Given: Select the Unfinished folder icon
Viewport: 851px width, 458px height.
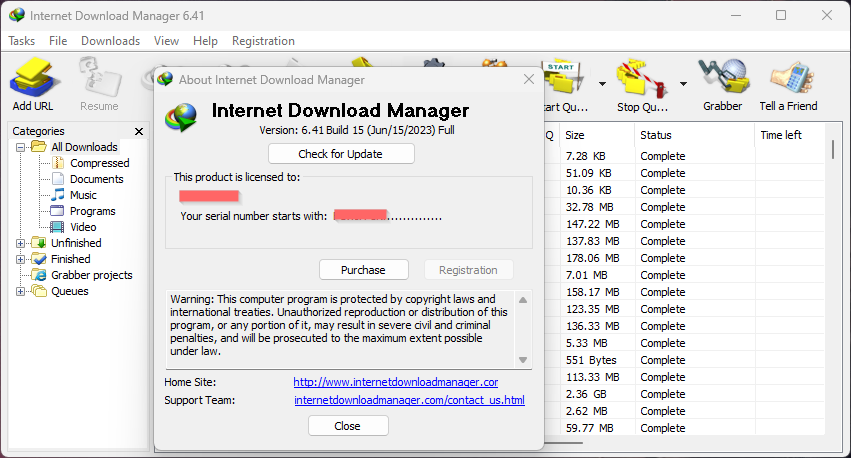Looking at the screenshot, I should pos(39,243).
